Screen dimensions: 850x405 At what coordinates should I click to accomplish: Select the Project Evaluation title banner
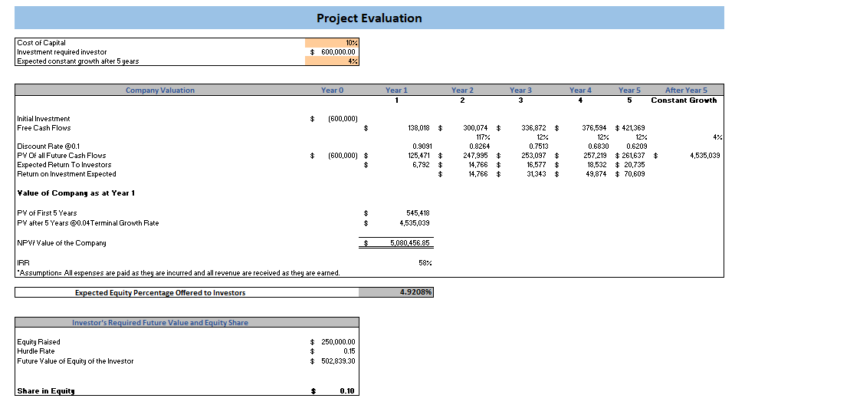click(x=369, y=18)
